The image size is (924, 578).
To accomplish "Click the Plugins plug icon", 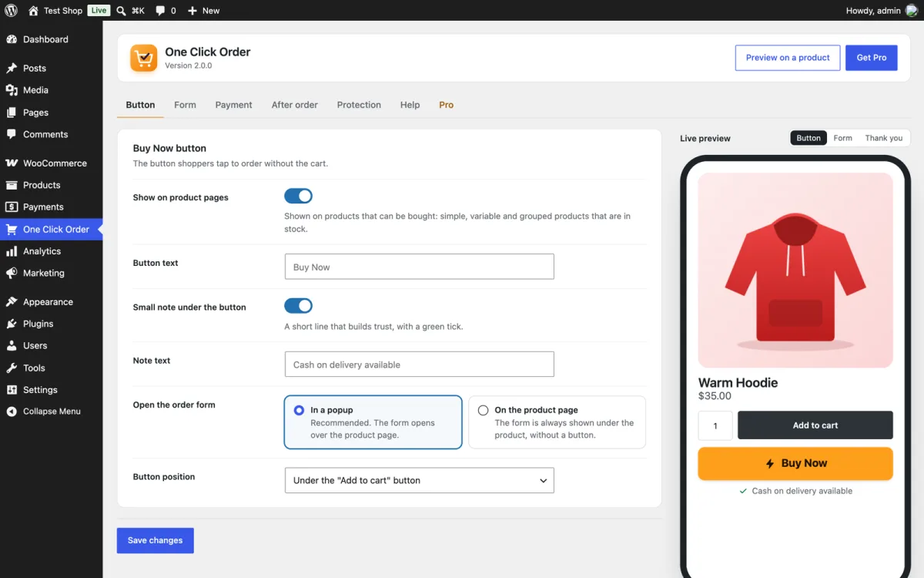I will [12, 324].
